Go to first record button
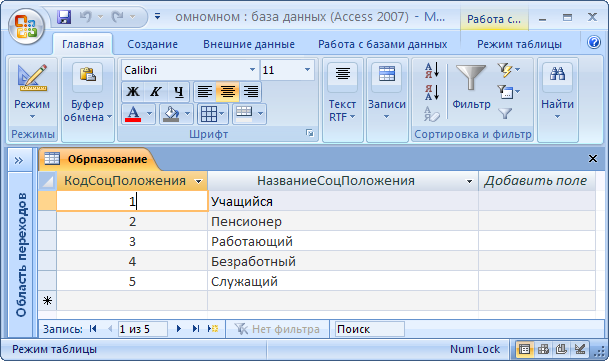Viewport: 609px width, 361px height. coord(93,329)
